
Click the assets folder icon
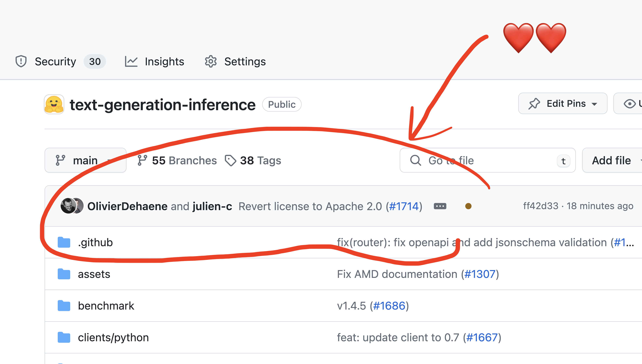[64, 274]
